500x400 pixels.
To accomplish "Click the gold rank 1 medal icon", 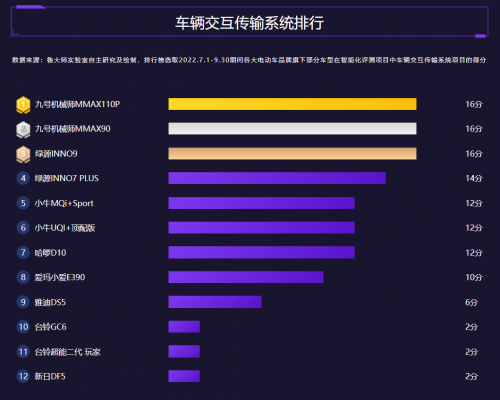I will click(x=23, y=105).
